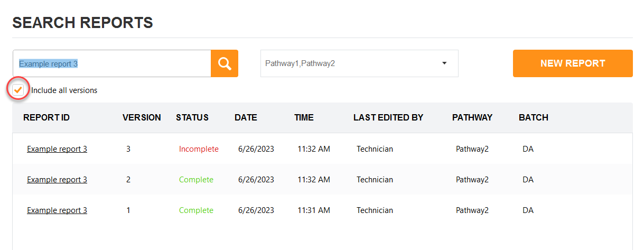Image resolution: width=644 pixels, height=250 pixels.
Task: Open Example report 3 version 1 link
Action: click(57, 210)
